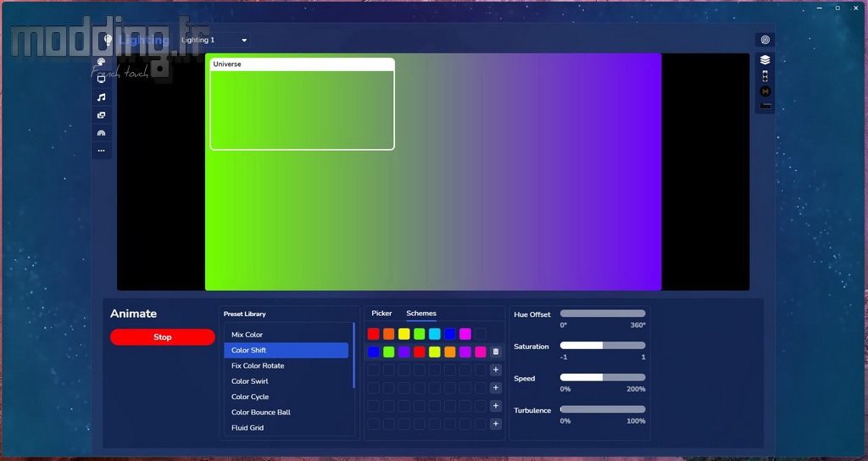Viewport: 868px width, 461px height.
Task: Maximize the application window
Action: click(837, 8)
